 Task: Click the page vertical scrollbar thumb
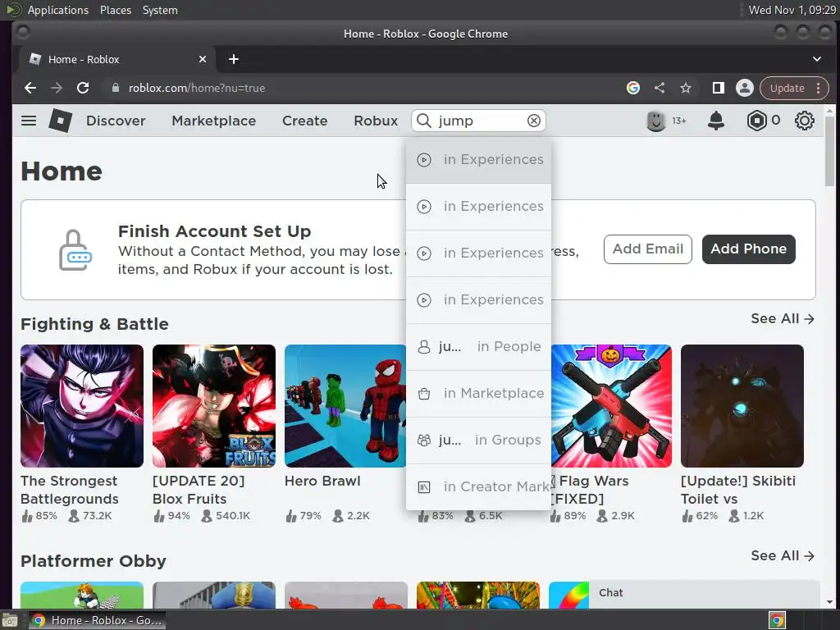click(x=829, y=151)
